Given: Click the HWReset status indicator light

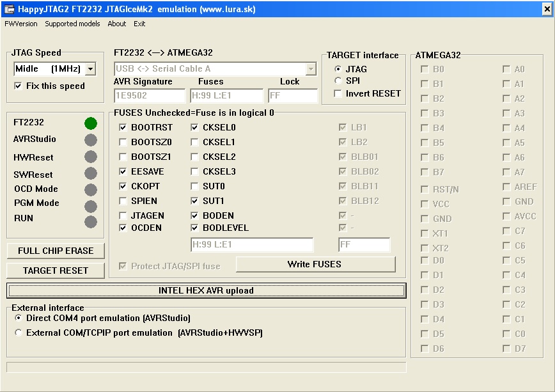Looking at the screenshot, I should pos(91,157).
